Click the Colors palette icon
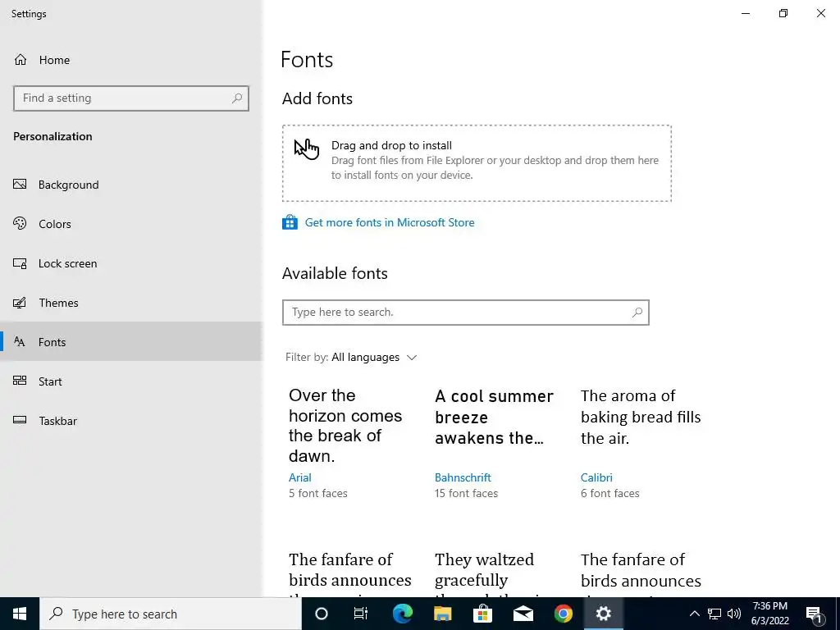The height and width of the screenshot is (630, 840). tap(21, 224)
